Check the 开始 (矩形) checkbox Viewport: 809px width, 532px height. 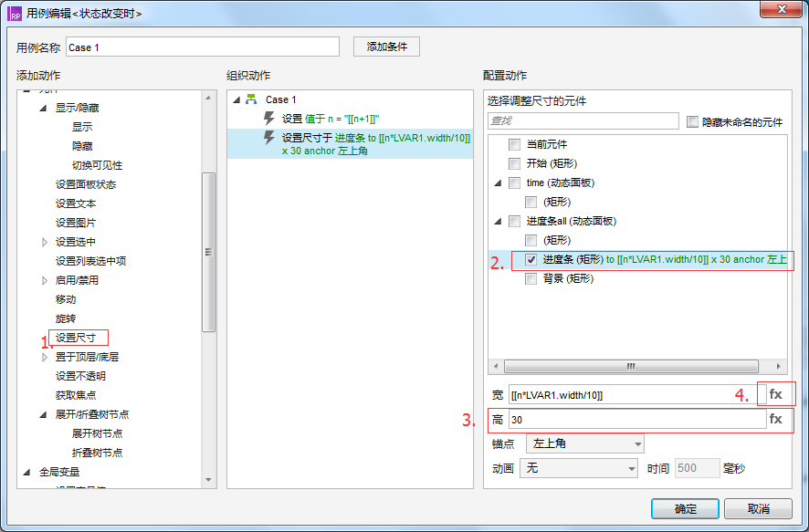[x=514, y=163]
